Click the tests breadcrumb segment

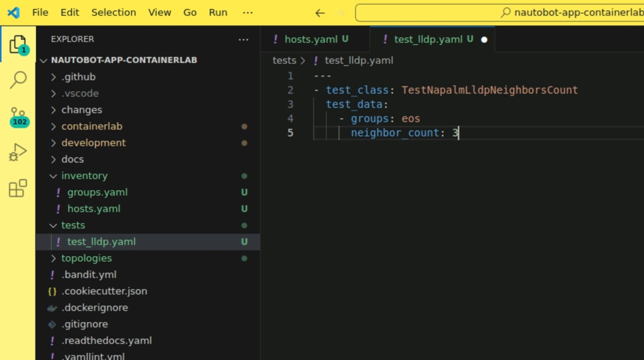click(284, 60)
